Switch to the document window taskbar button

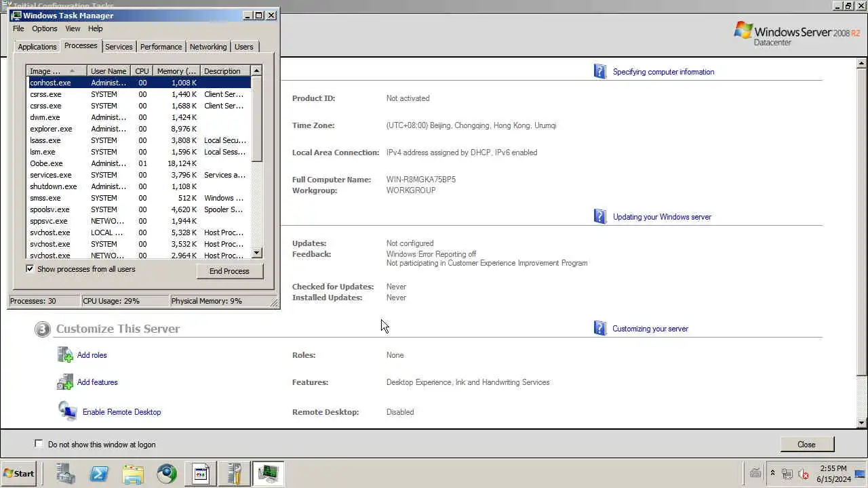coord(201,473)
